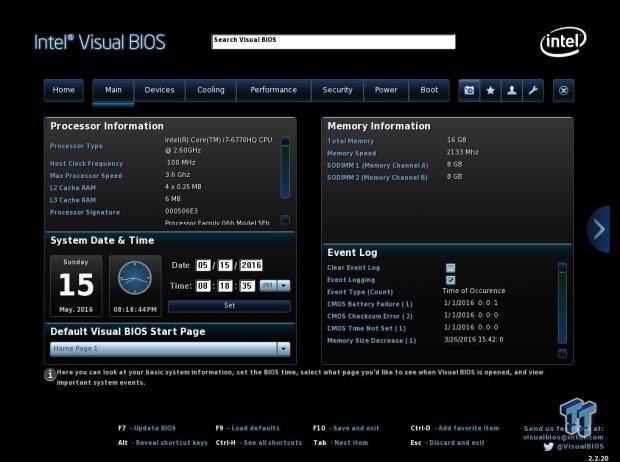Screen dimensions: 620x462
Task: Click the SODIMM 2 (Memory Channel B) label
Action: (x=378, y=178)
